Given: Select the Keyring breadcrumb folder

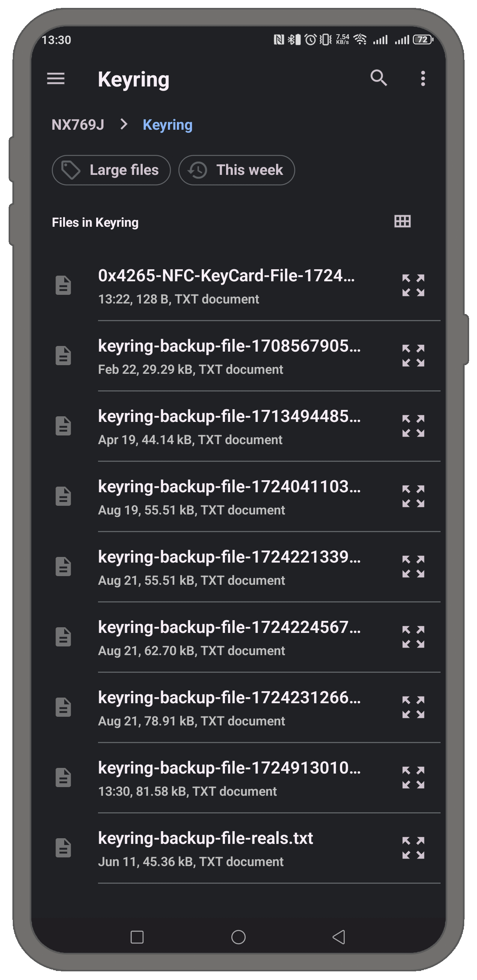Looking at the screenshot, I should click(x=167, y=125).
